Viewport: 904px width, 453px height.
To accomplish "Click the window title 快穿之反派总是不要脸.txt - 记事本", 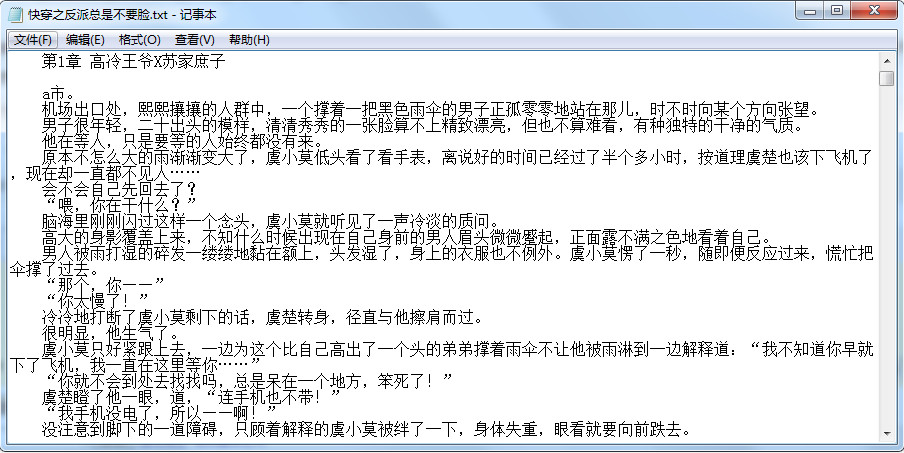I will (x=122, y=14).
